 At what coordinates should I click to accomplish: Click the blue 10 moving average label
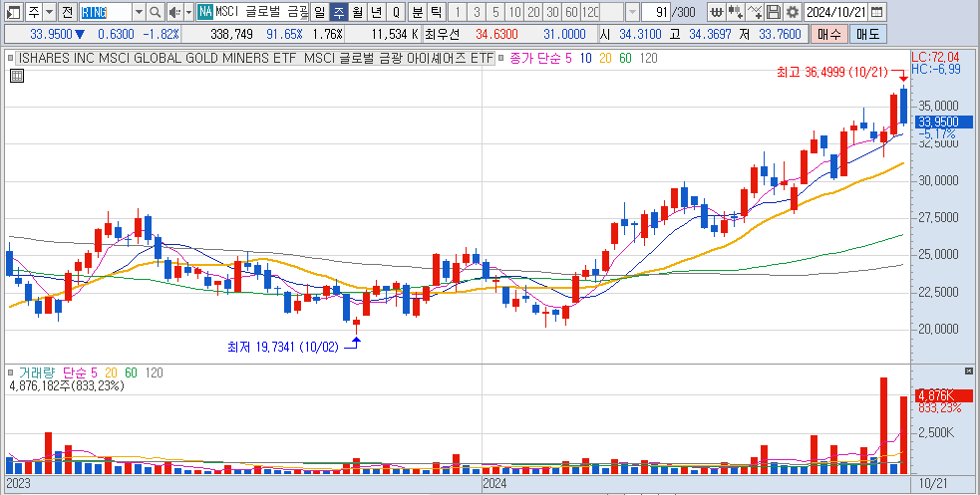(x=585, y=58)
